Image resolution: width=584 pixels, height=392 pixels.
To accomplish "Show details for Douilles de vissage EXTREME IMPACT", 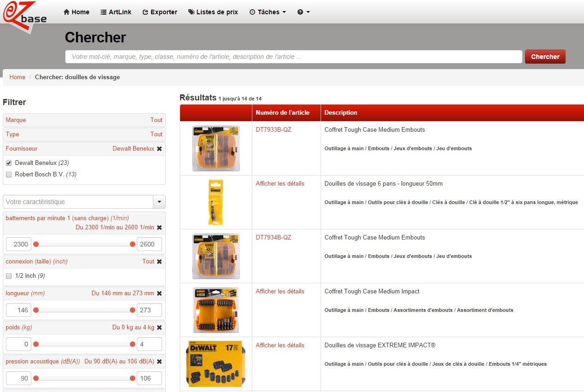I will [x=280, y=345].
